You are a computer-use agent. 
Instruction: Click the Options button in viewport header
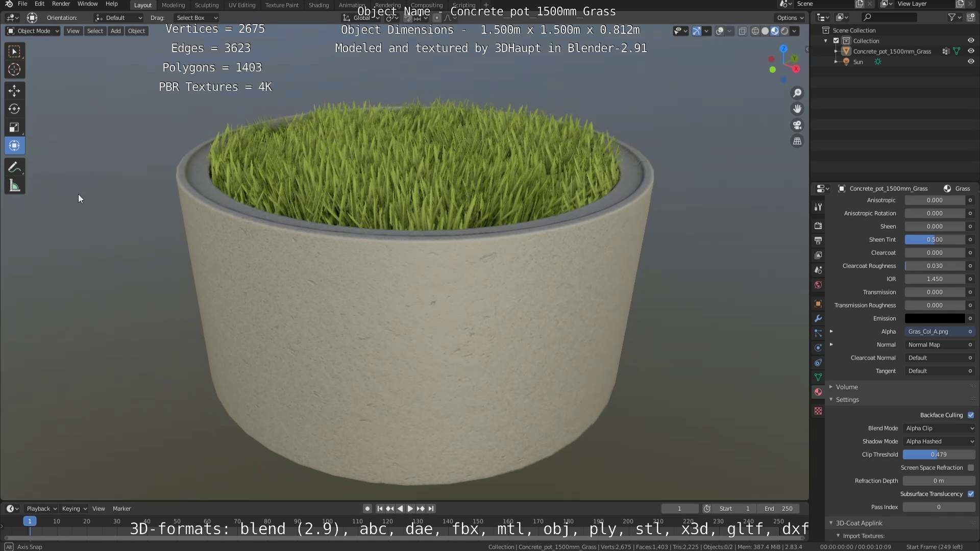click(790, 18)
